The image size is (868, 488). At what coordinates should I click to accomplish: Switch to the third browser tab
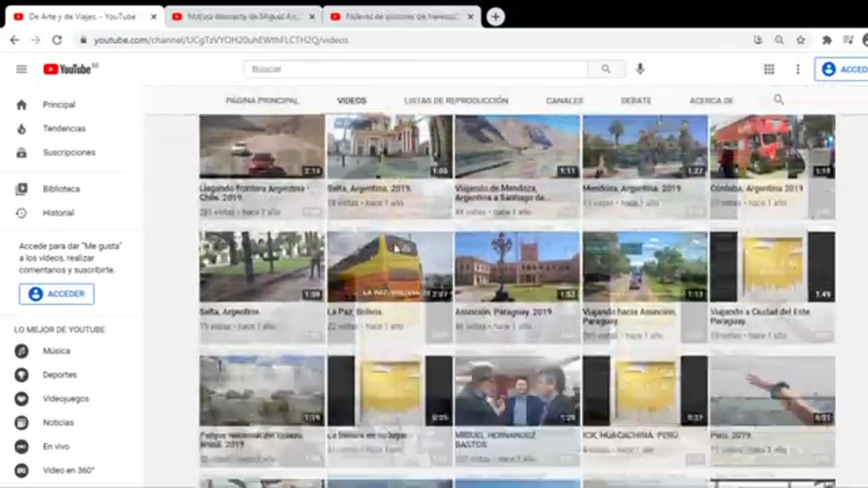point(401,17)
